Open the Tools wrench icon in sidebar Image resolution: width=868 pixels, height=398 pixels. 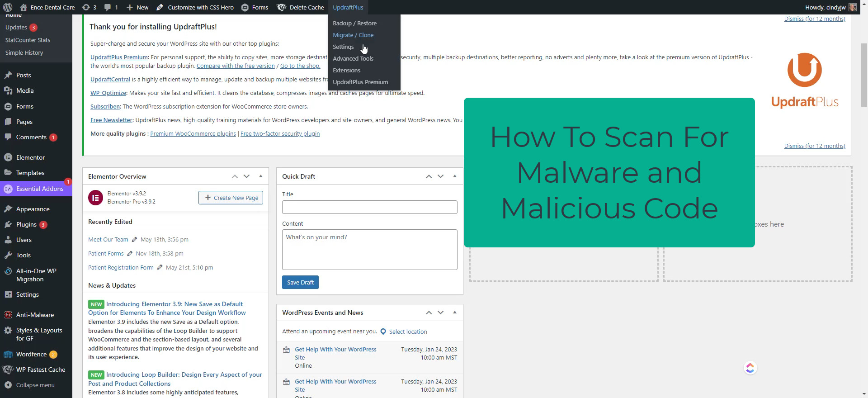pyautogui.click(x=8, y=255)
